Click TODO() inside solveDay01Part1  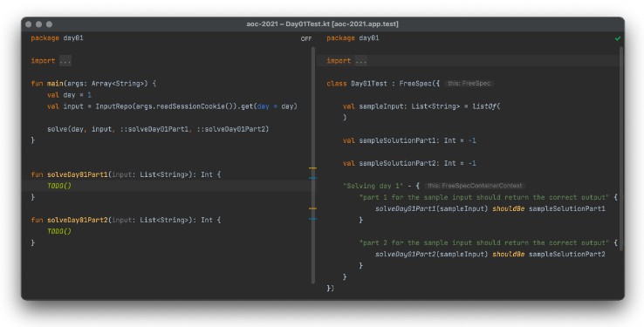(x=59, y=186)
